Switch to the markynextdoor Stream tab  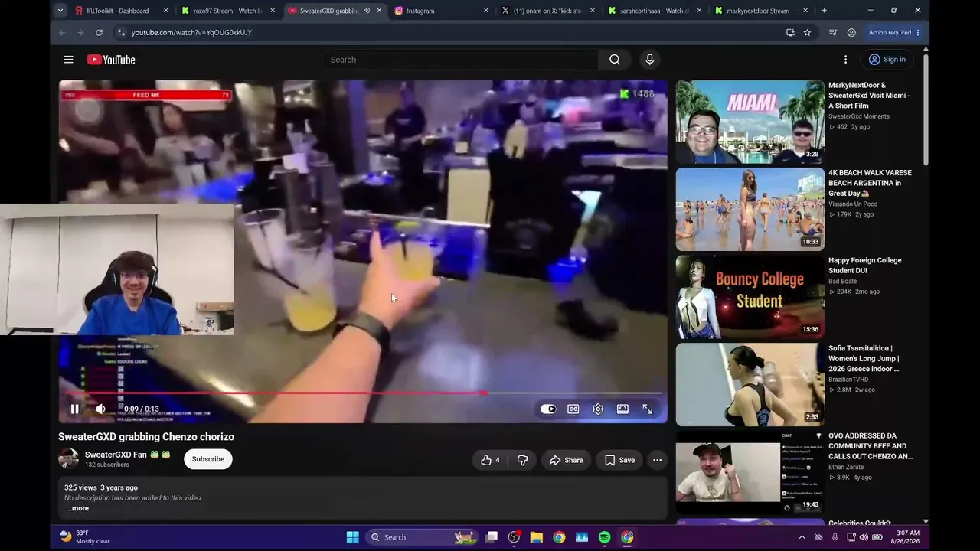[760, 11]
